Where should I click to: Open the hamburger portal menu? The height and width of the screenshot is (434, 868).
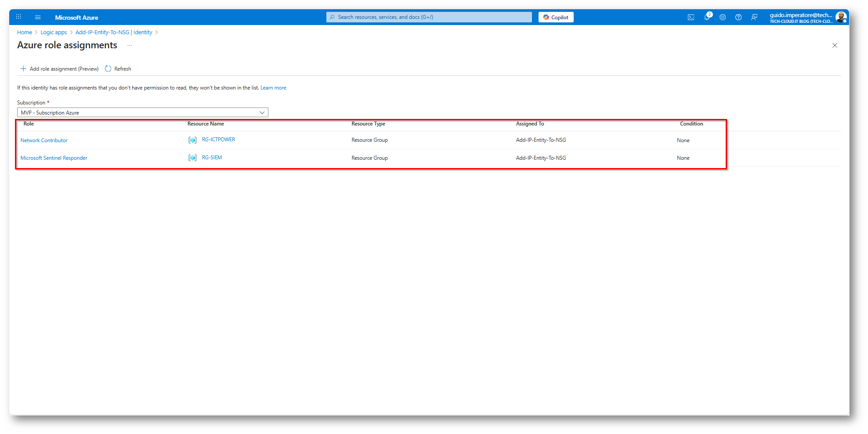click(38, 17)
